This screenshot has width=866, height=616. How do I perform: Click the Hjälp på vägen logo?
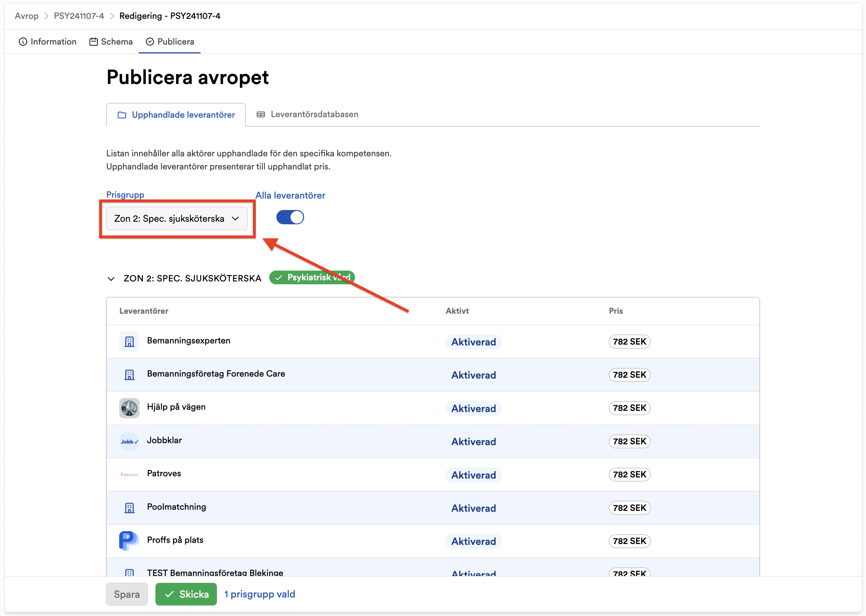pyautogui.click(x=129, y=408)
